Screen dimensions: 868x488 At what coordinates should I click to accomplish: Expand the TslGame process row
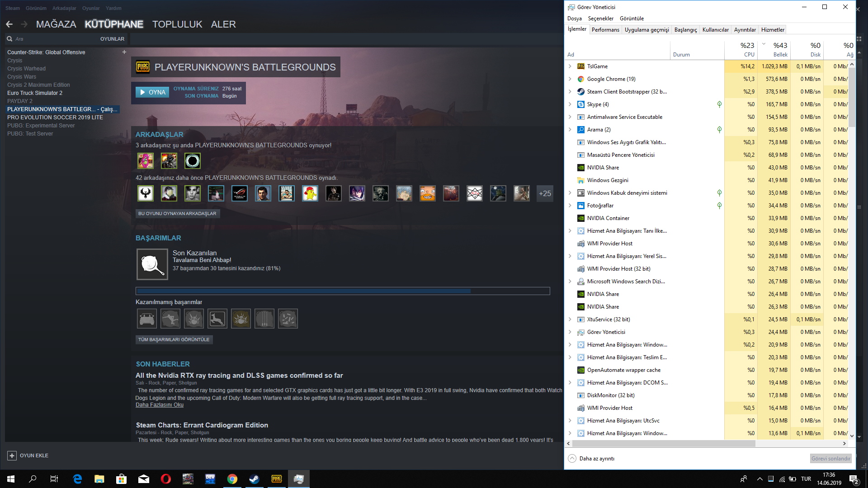(570, 66)
